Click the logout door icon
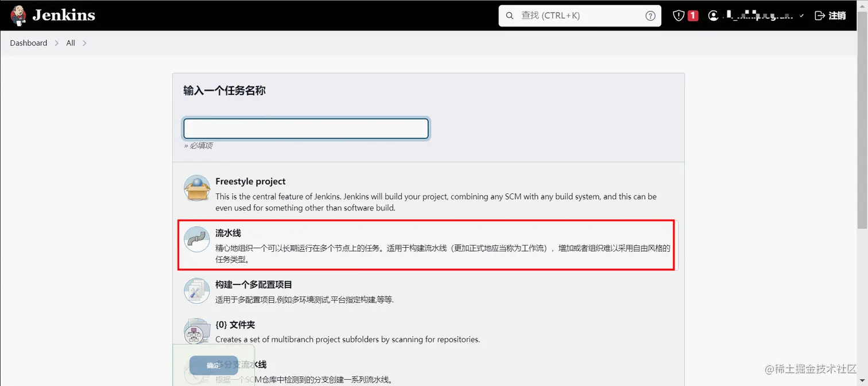868x386 pixels. (820, 16)
